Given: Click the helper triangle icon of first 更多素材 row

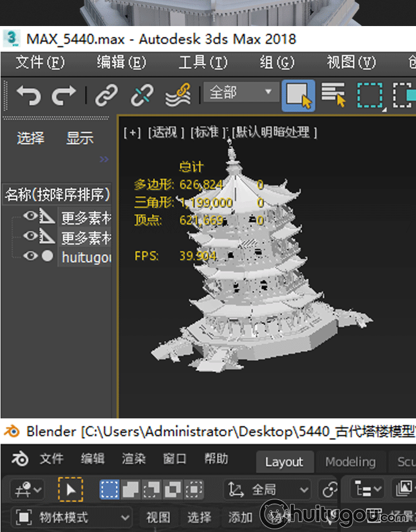Looking at the screenshot, I should (x=47, y=216).
